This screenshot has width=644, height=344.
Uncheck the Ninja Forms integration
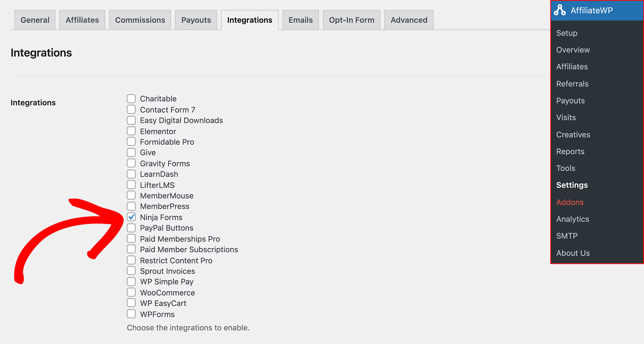(x=131, y=217)
